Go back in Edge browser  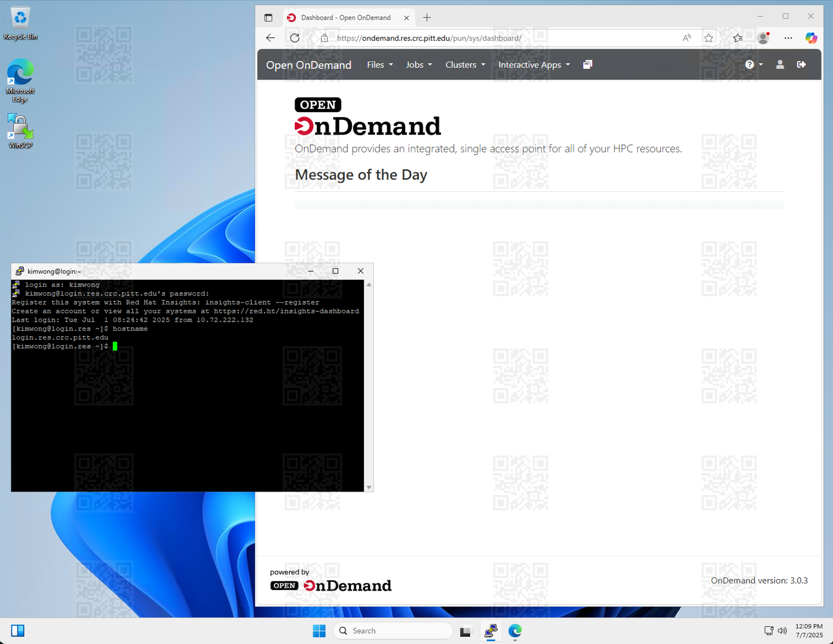coord(271,38)
